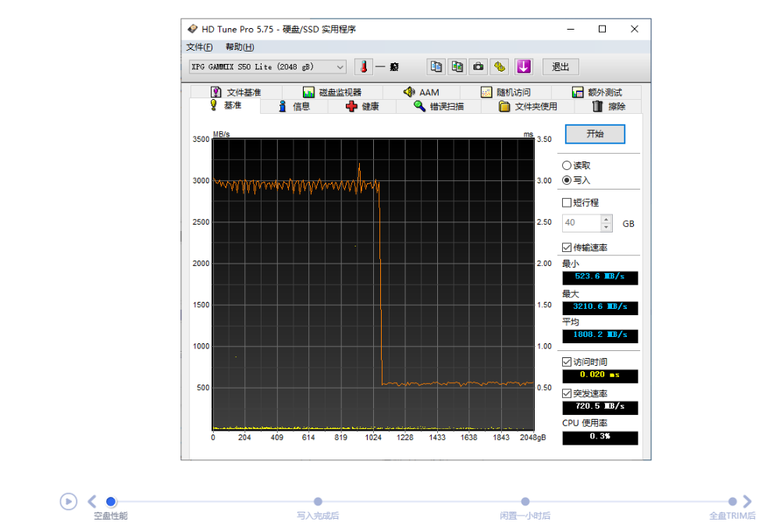783x532 pixels.
Task: Go to previous slide with left chevron
Action: click(92, 502)
